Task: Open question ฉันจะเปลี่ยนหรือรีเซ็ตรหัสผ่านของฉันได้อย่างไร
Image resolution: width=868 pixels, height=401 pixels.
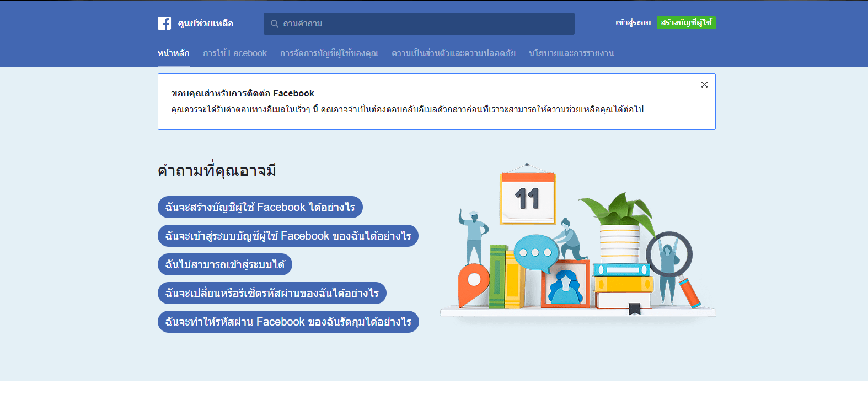Action: (x=272, y=293)
